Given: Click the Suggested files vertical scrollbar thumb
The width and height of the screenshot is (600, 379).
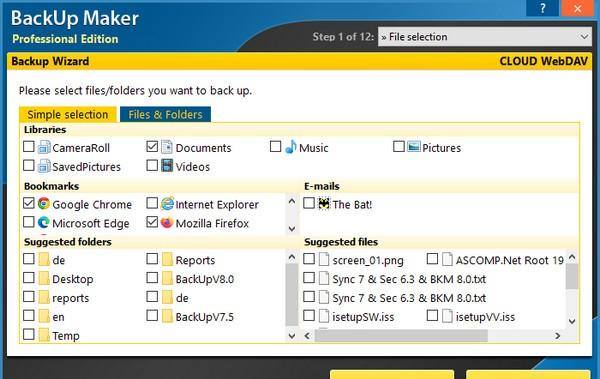Looking at the screenshot, I should coord(572,276).
